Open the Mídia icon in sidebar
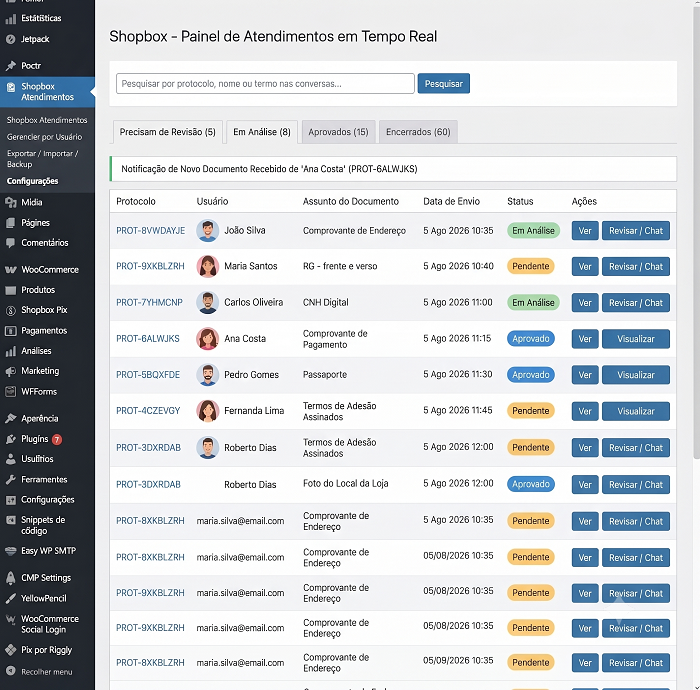 click(11, 203)
